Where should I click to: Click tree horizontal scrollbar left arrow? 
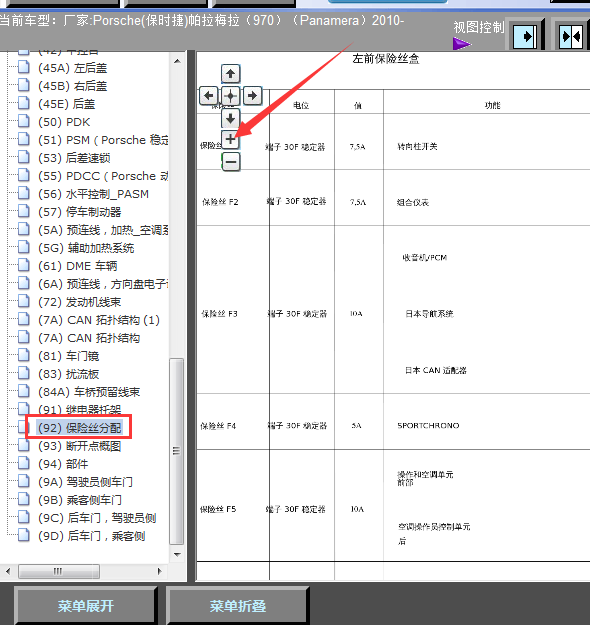pos(8,571)
